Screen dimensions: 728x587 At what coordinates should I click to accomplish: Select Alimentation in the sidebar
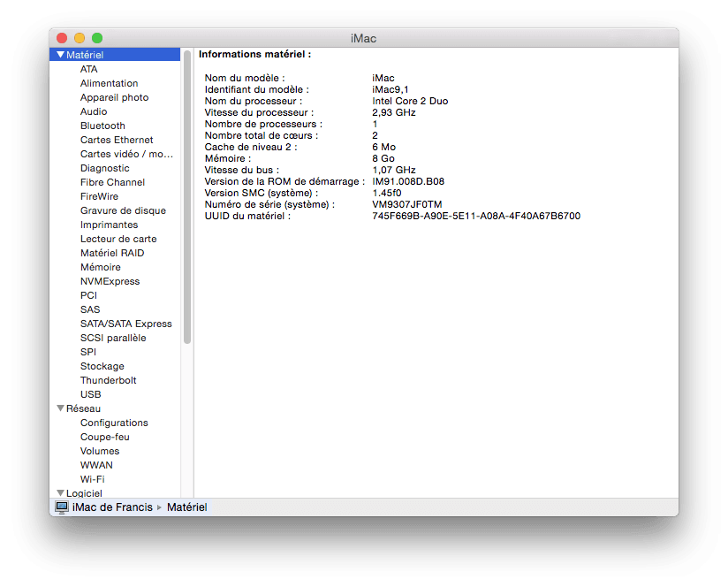point(109,83)
